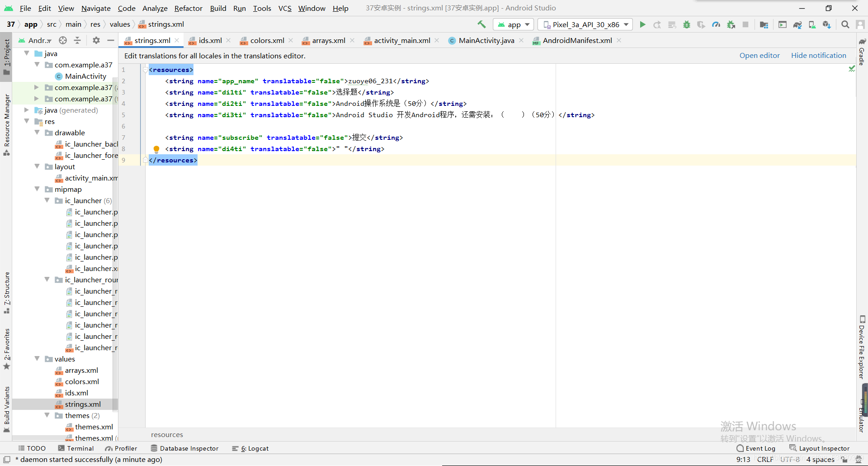Click Select Opened File target icon
Image resolution: width=868 pixels, height=466 pixels.
point(63,40)
